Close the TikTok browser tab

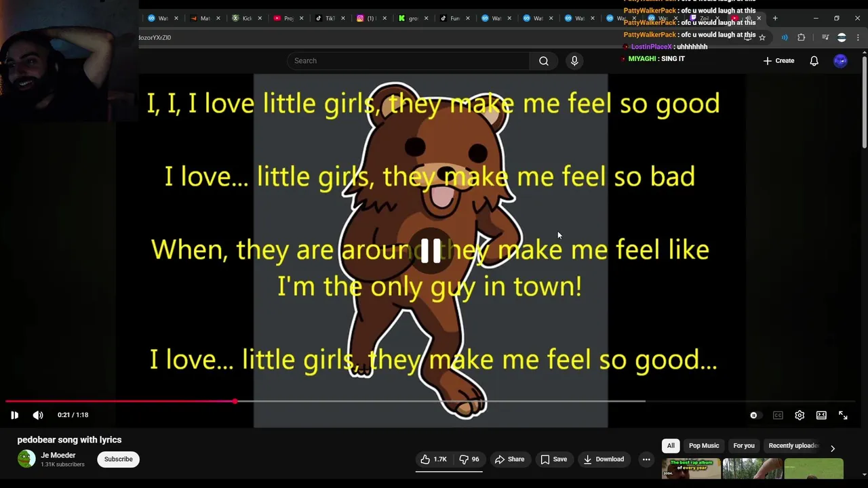point(343,18)
